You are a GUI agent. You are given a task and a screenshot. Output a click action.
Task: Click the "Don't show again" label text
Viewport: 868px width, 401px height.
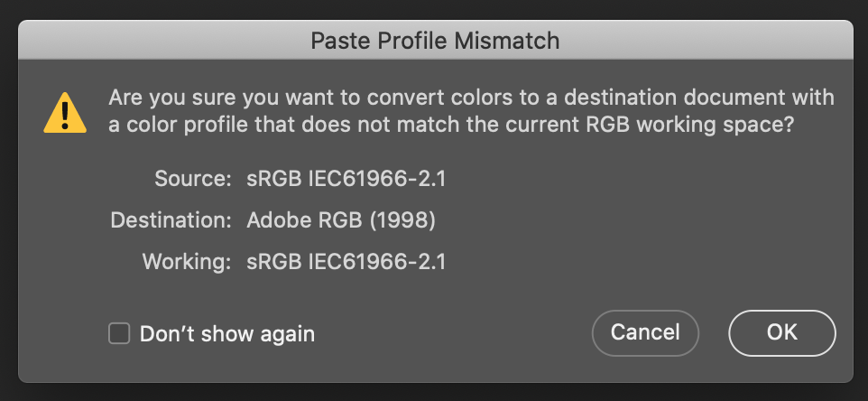coord(226,334)
